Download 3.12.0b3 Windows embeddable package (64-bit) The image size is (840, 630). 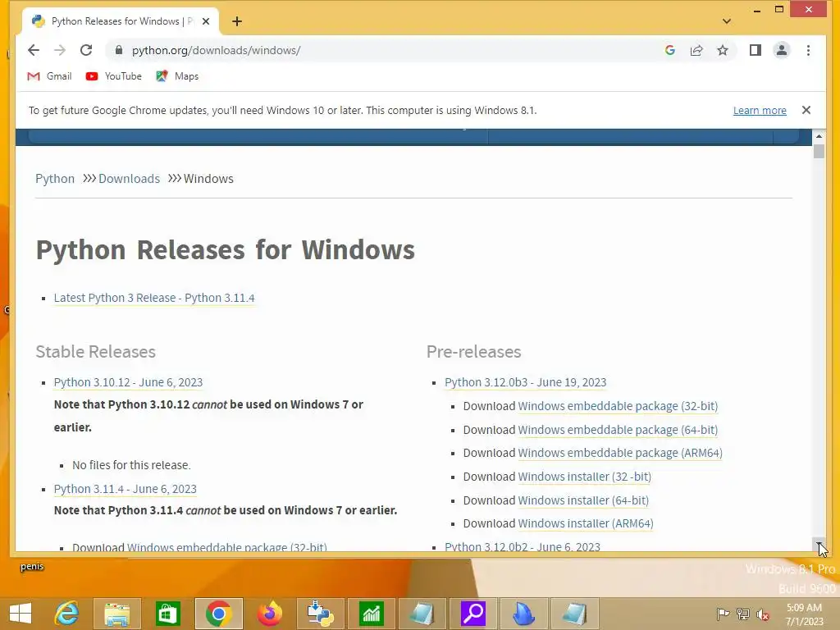point(618,430)
